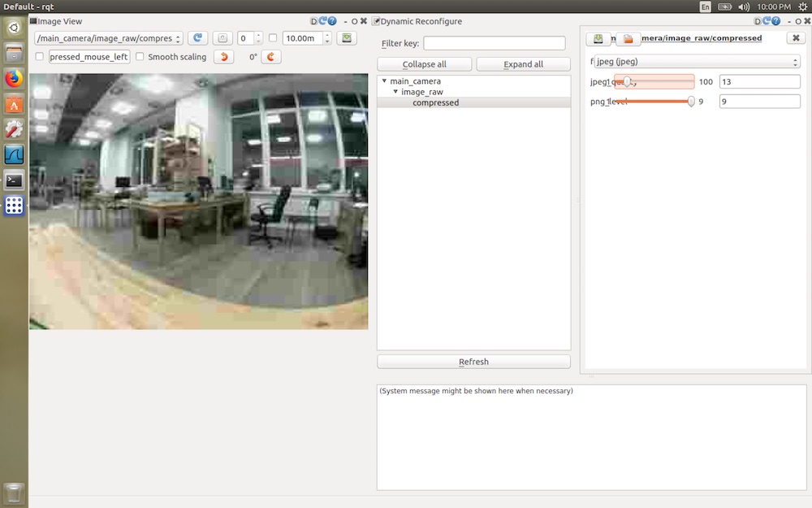Rotate the image counterclockwise
Image resolution: width=812 pixels, height=508 pixels.
tap(223, 56)
